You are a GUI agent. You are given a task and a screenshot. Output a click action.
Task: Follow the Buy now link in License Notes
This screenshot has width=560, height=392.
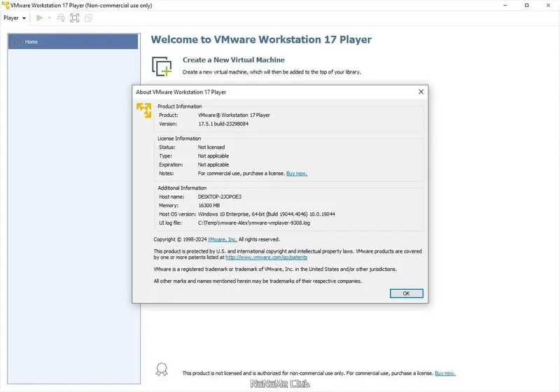point(297,174)
